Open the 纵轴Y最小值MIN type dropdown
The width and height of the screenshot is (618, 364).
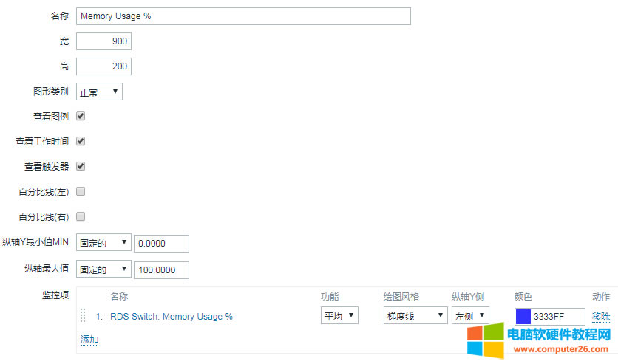pos(103,243)
